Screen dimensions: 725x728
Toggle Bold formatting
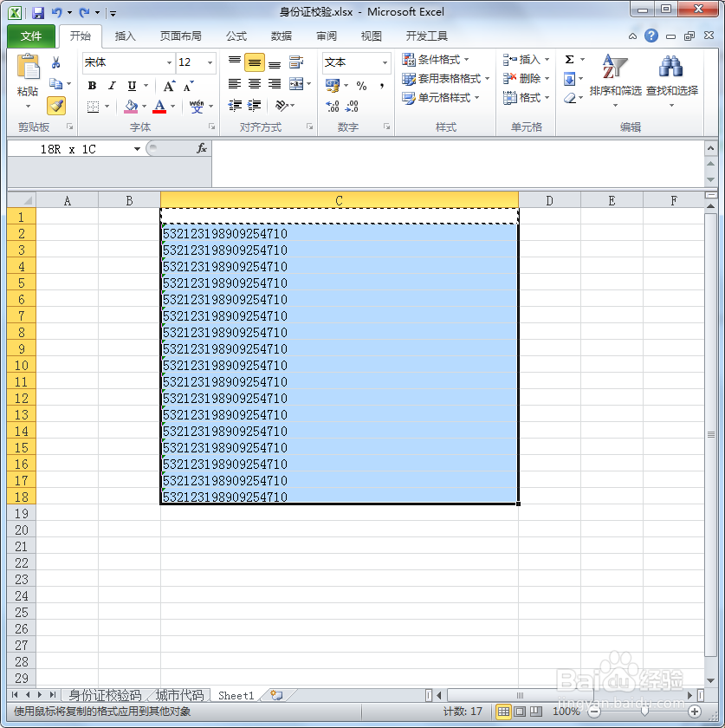point(92,86)
